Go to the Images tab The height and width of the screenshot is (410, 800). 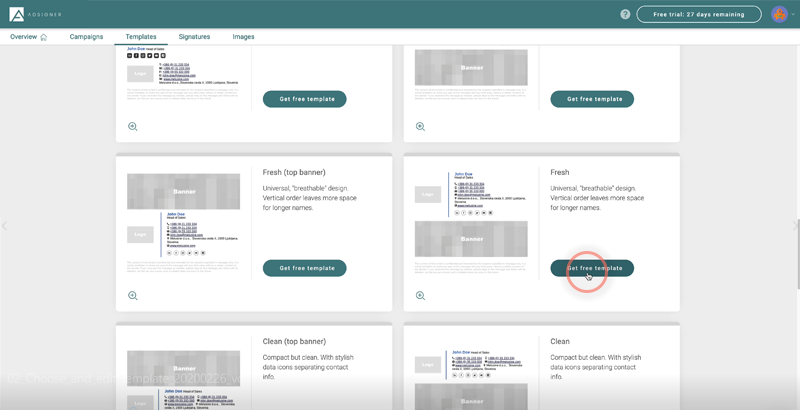(x=243, y=37)
